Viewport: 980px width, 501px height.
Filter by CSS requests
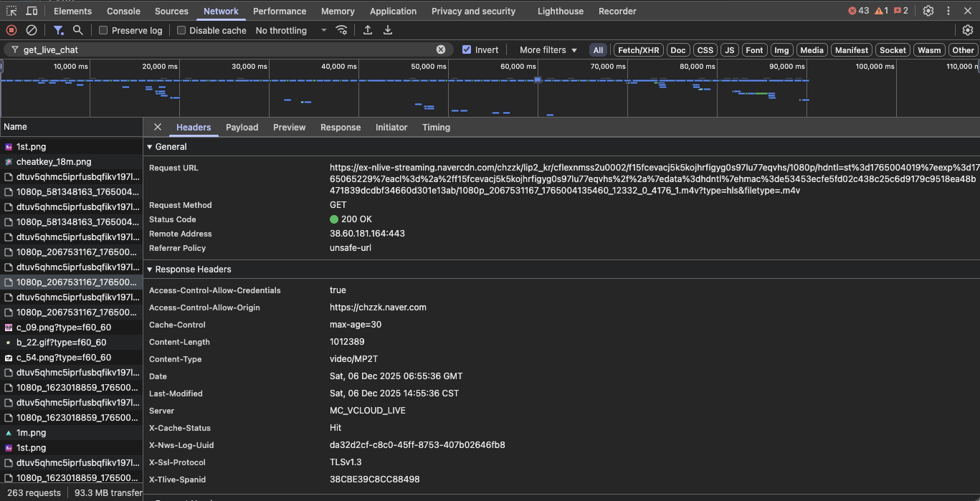click(705, 50)
